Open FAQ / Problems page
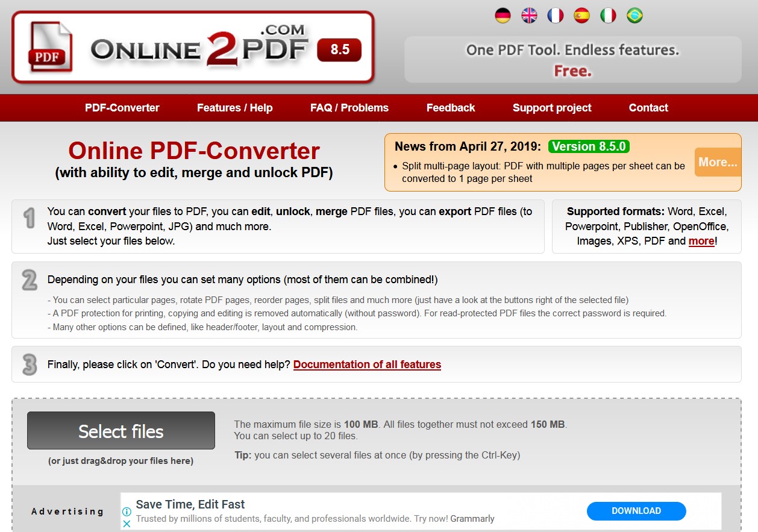Image resolution: width=758 pixels, height=532 pixels. point(349,108)
